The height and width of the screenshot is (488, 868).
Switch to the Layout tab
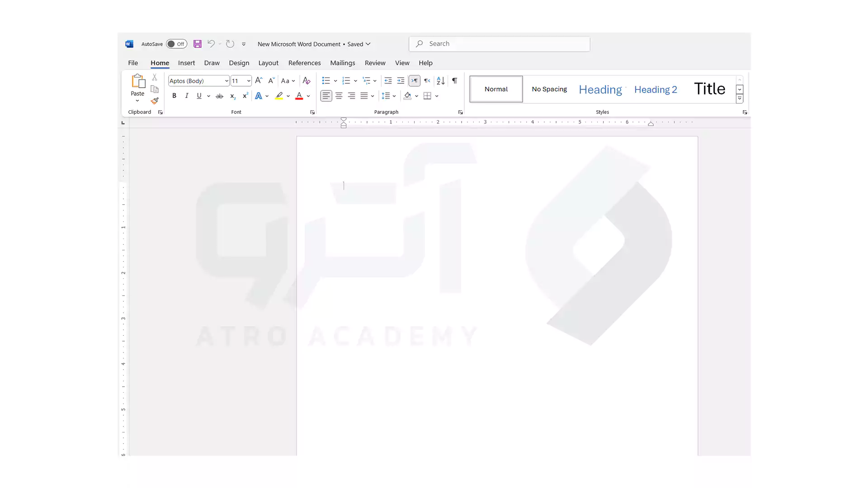(x=268, y=63)
